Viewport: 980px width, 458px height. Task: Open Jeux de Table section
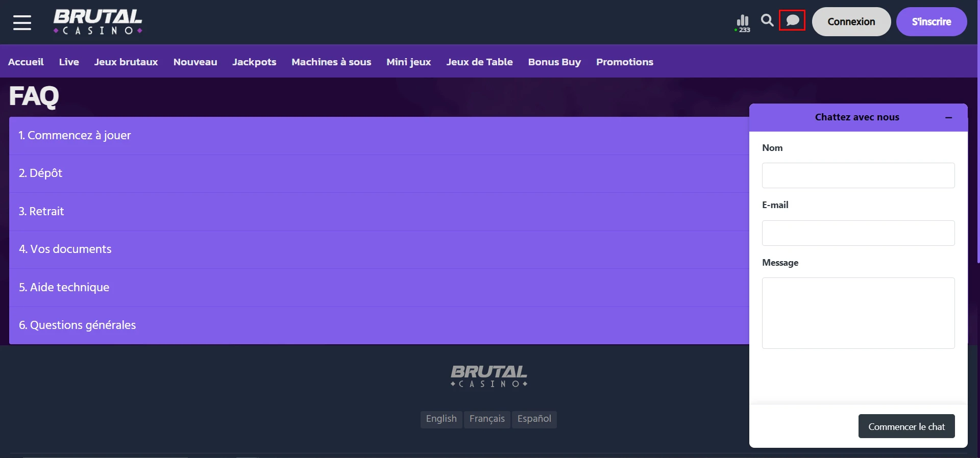(479, 62)
